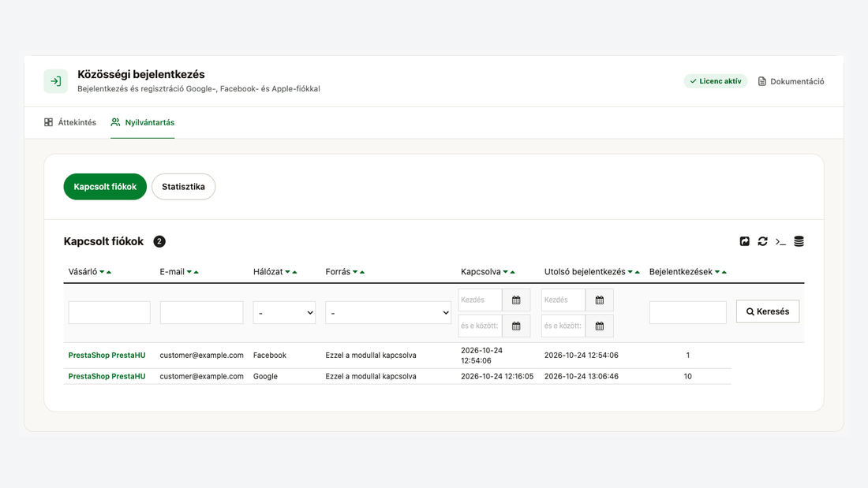Click the Bejelentkezések filter input field
This screenshot has height=488, width=868.
pyautogui.click(x=687, y=313)
